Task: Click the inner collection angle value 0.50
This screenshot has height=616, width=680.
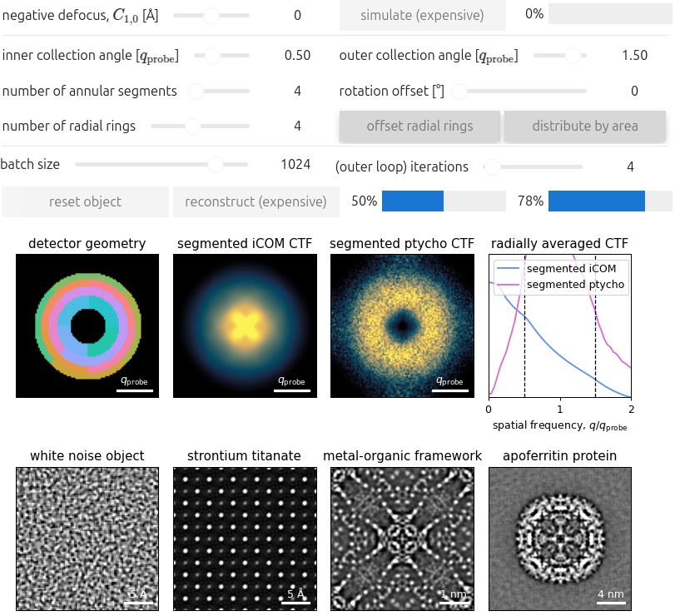Action: point(297,56)
